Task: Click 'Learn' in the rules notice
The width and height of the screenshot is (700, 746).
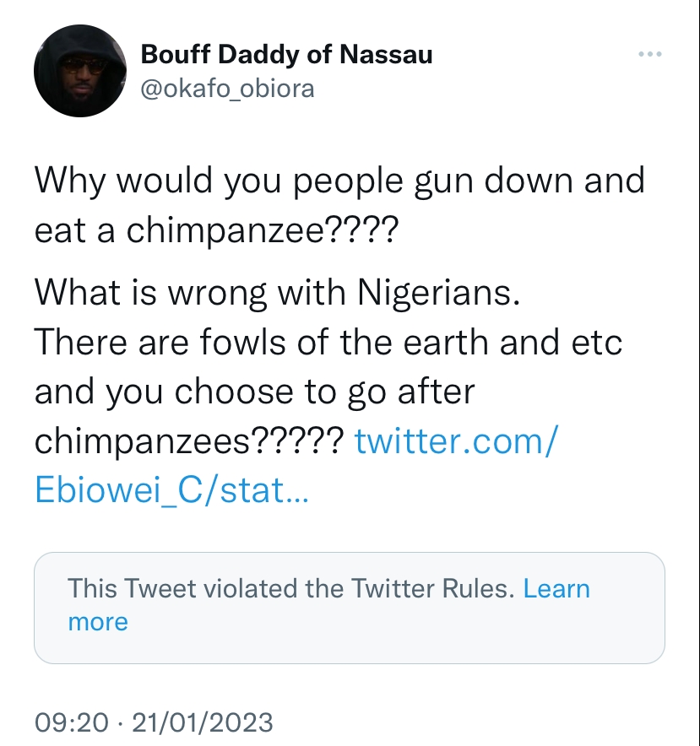Action: (556, 589)
